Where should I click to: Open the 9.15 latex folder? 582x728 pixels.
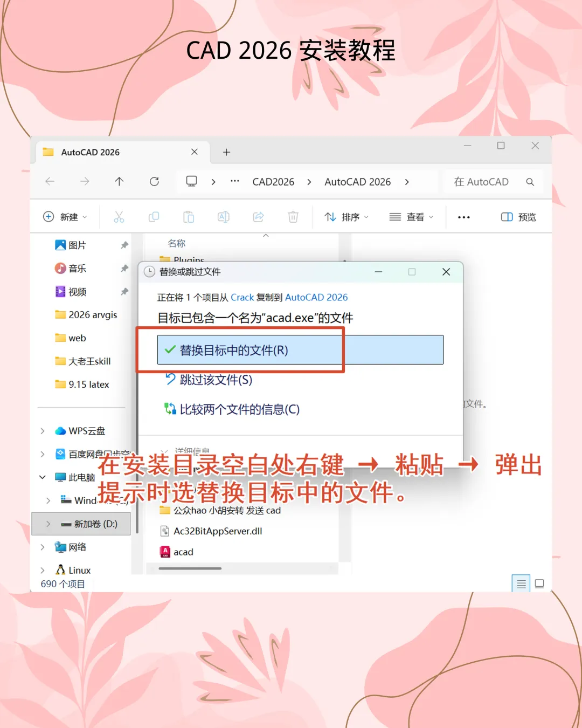click(x=82, y=384)
